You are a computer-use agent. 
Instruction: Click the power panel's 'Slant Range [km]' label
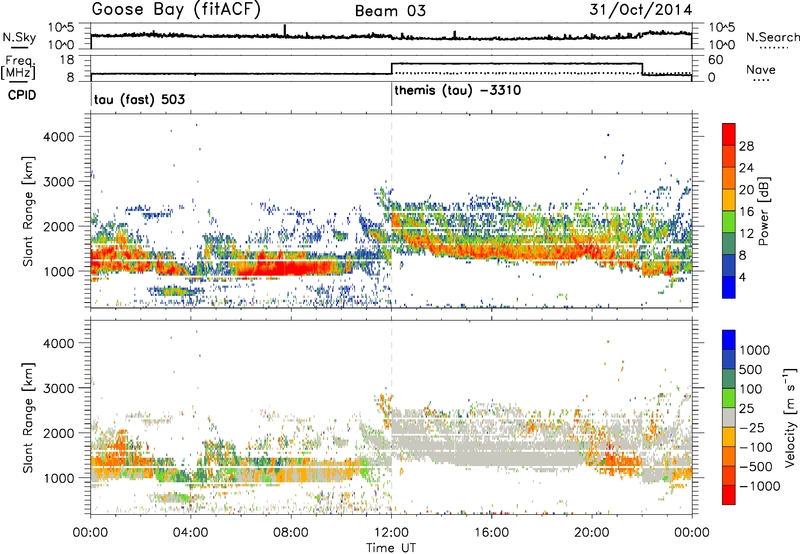pos(28,211)
